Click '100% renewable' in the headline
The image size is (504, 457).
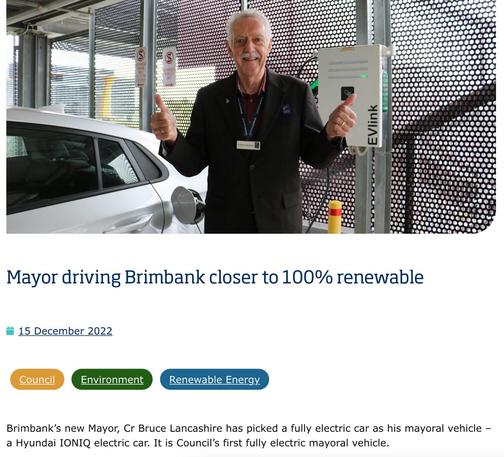tap(353, 277)
